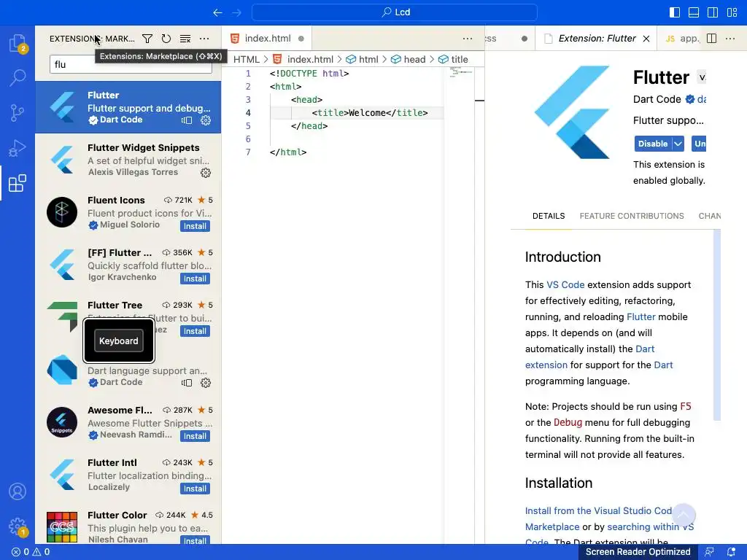The width and height of the screenshot is (747, 560).
Task: Click sync icon on the Dart extension row
Action: pos(187,383)
